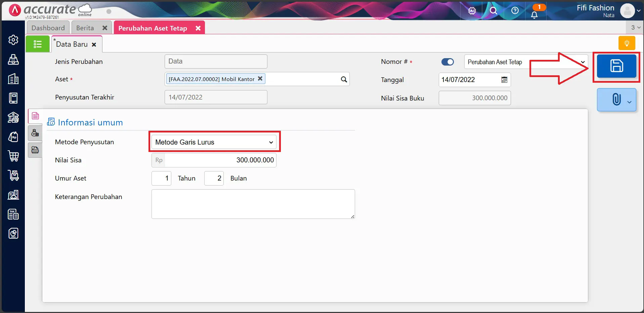Open the settings gear in sidebar
Image resolution: width=644 pixels, height=313 pixels.
point(13,40)
